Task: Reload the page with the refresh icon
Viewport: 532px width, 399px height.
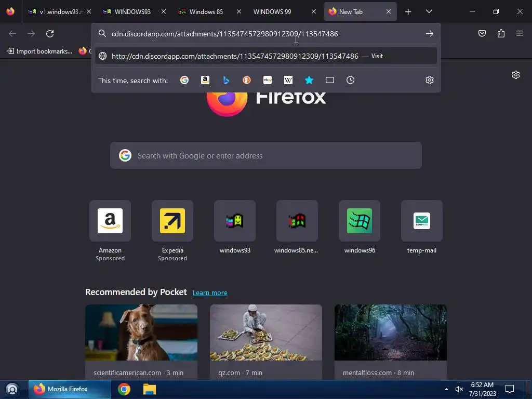Action: pos(50,34)
